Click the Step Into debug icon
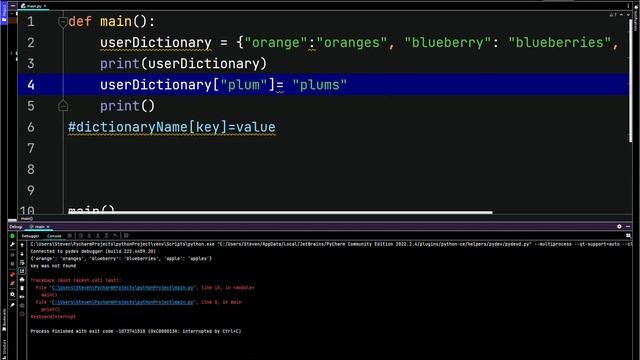Viewport: 640px width, 360px height. (89, 236)
